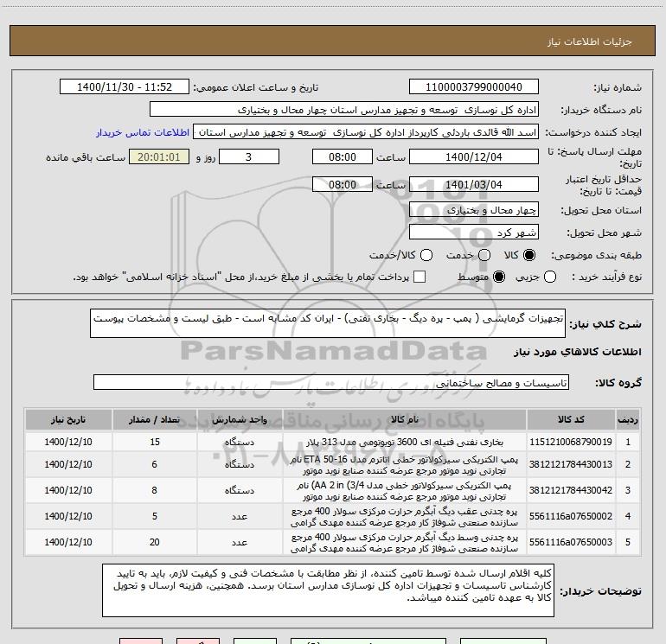Click the middle boiler section item name
Screen dimensions: 666x644
tap(405, 543)
